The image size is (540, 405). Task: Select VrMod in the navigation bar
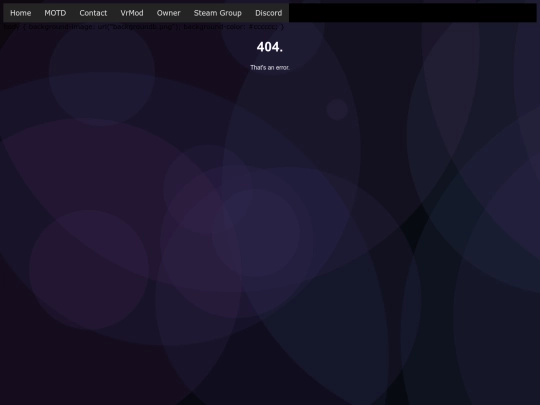tap(132, 13)
